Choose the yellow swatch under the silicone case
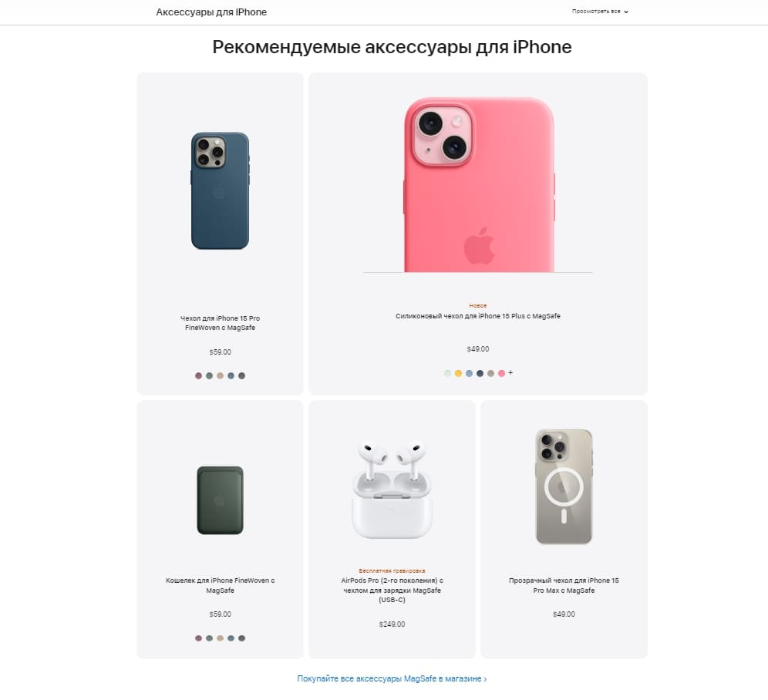The width and height of the screenshot is (768, 700). (x=458, y=373)
